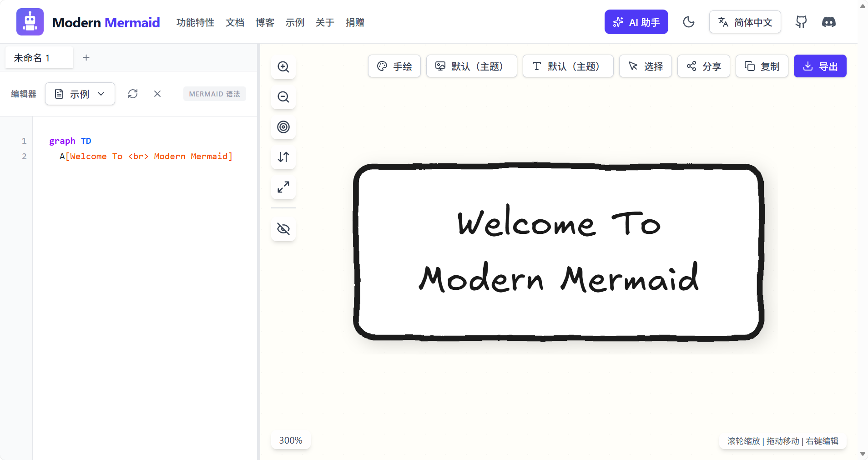Click the page scrollbar up arrow
The image size is (868, 460).
point(863,6)
